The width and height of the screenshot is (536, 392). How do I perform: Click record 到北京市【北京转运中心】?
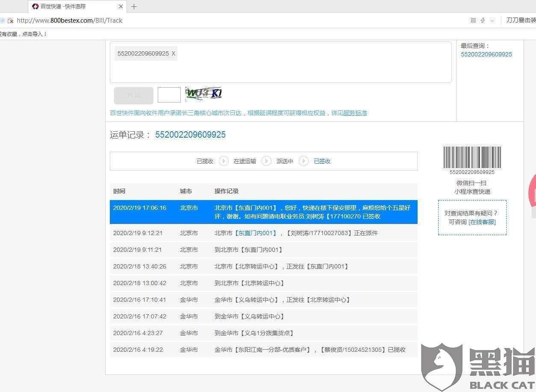click(250, 283)
